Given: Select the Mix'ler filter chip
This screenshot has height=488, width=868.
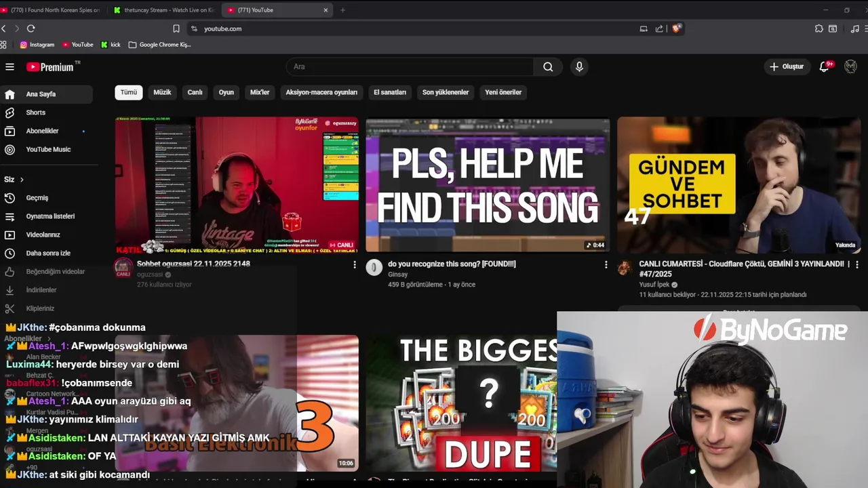Looking at the screenshot, I should coord(260,92).
